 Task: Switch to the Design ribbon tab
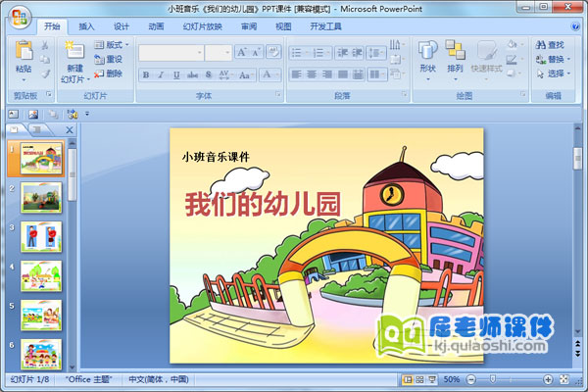122,26
